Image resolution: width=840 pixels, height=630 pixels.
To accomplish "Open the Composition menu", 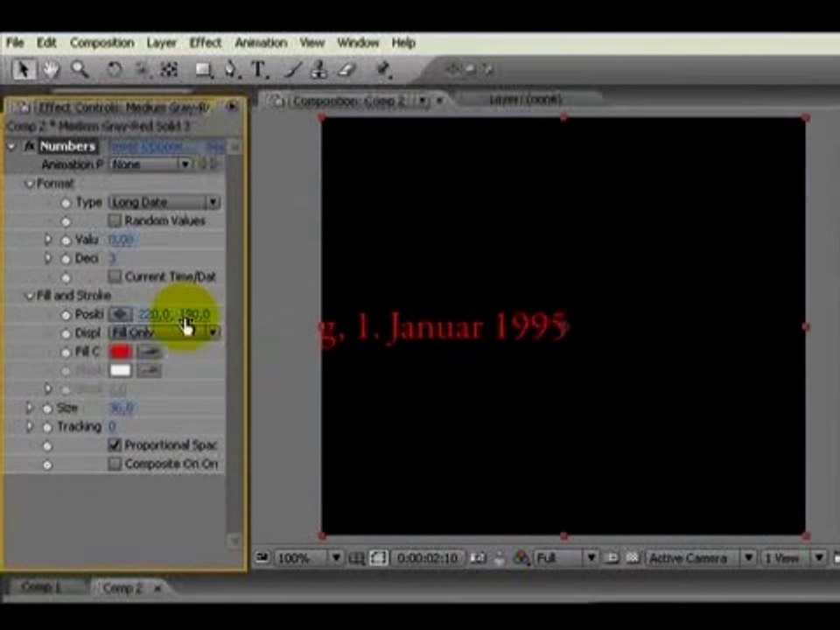I will [x=102, y=43].
